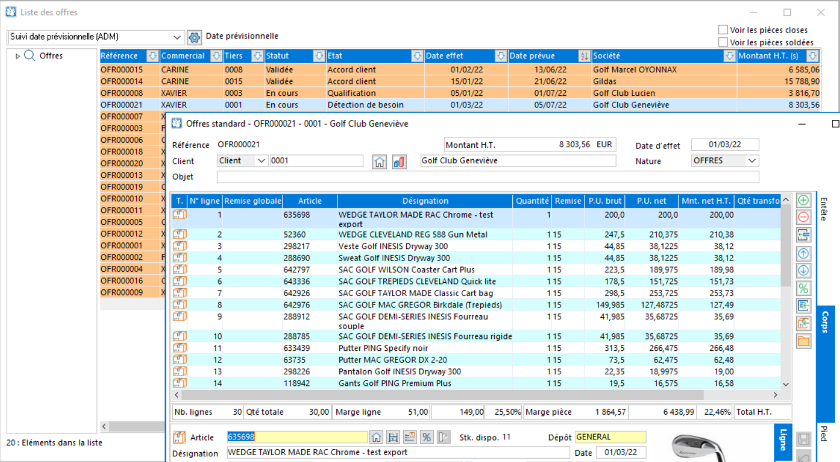This screenshot has width=840, height=462.
Task: Open the Statut column filter arrow
Action: [x=319, y=56]
